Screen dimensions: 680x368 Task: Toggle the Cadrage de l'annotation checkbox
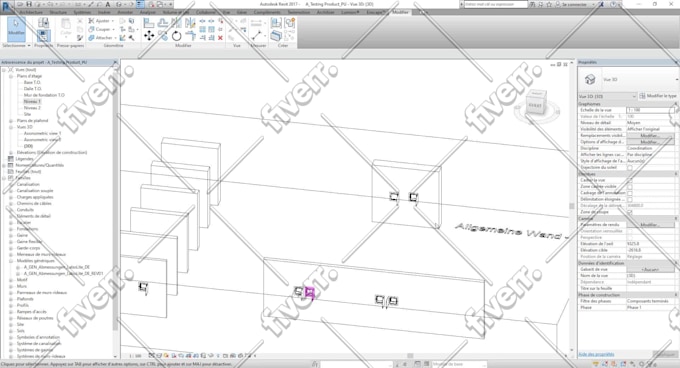click(x=630, y=193)
